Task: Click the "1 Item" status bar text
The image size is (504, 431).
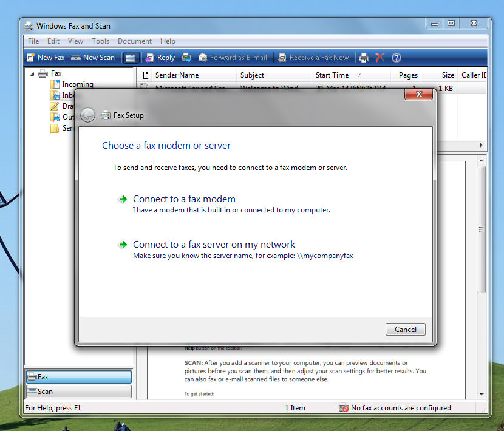Action: (295, 408)
